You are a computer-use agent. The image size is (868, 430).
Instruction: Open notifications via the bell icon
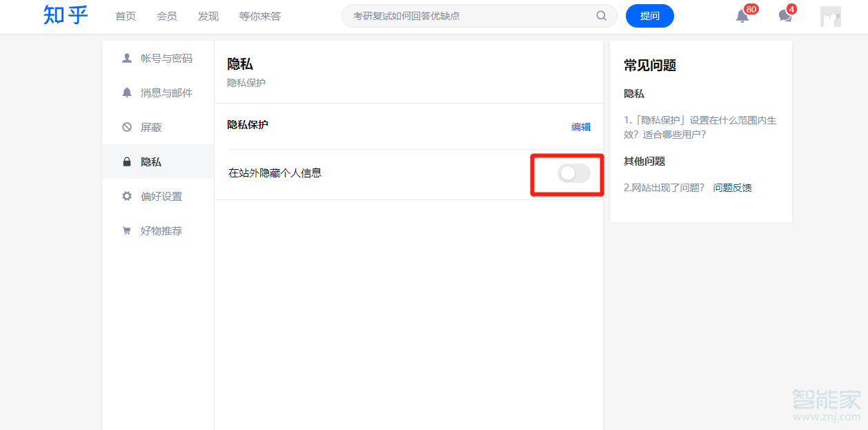point(742,16)
